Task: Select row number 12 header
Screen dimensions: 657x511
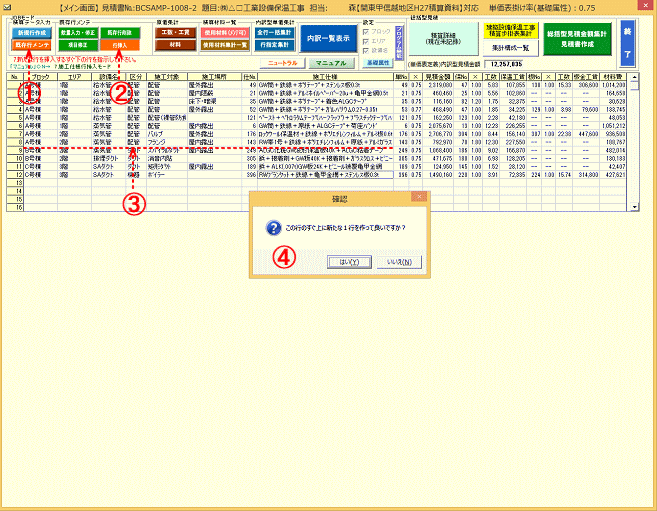Action: coord(15,175)
